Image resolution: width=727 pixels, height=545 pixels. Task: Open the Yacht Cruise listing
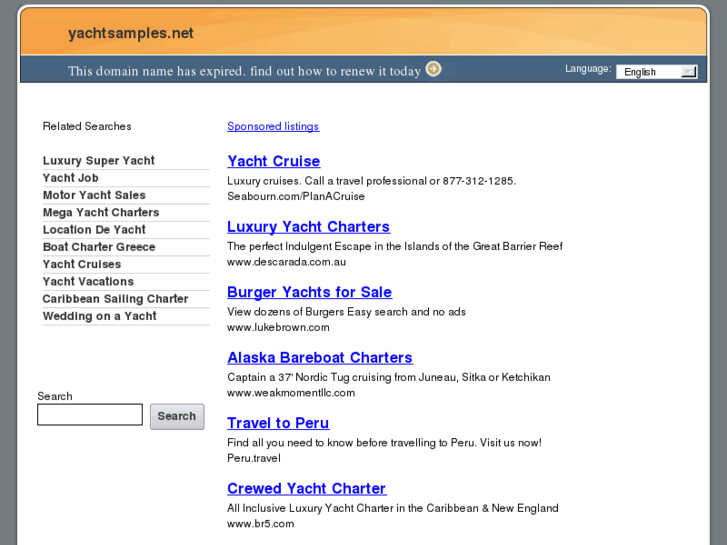tap(274, 161)
